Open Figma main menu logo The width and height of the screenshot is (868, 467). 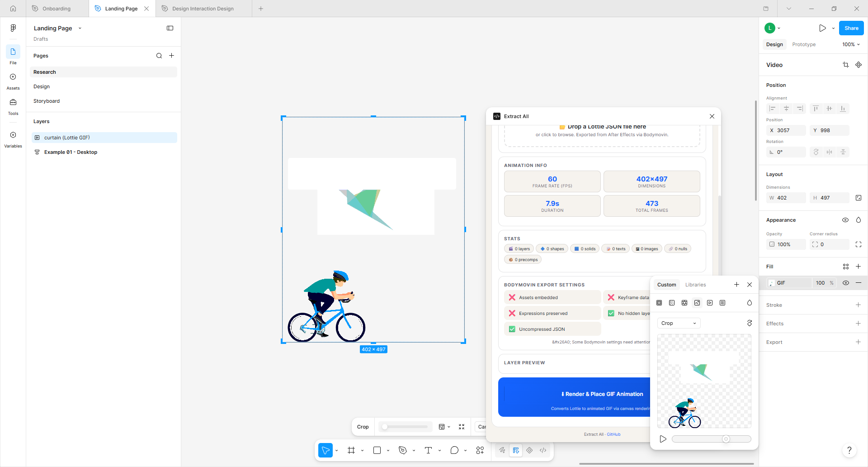point(13,28)
